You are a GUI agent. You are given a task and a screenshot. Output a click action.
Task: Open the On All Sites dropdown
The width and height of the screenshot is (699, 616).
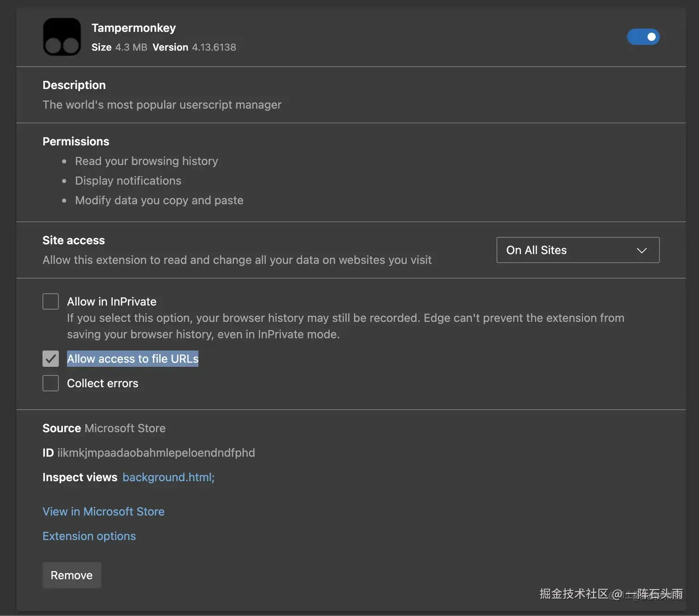pos(577,250)
